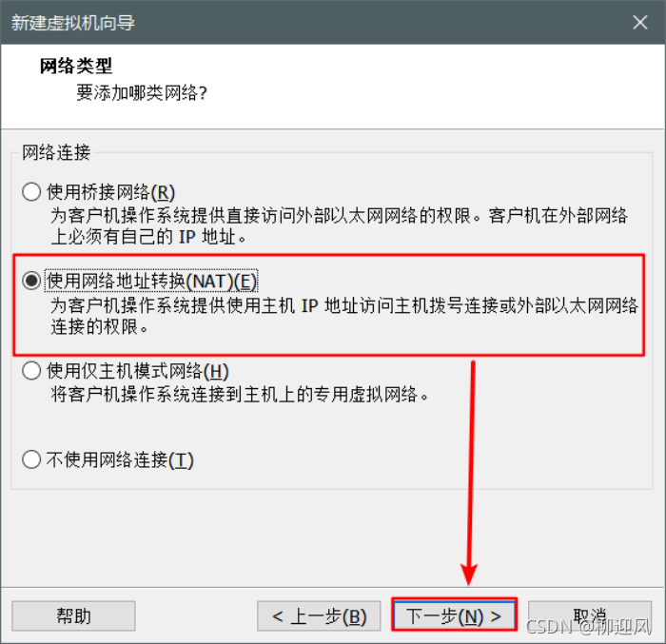The width and height of the screenshot is (666, 644).
Task: Click the 要添加哪类网络? subtitle text
Action: tap(142, 92)
